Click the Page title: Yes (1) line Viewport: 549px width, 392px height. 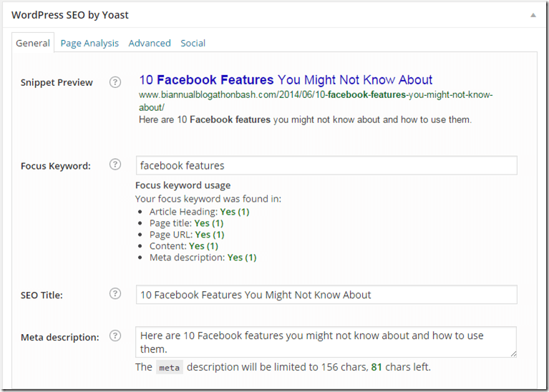click(x=186, y=223)
